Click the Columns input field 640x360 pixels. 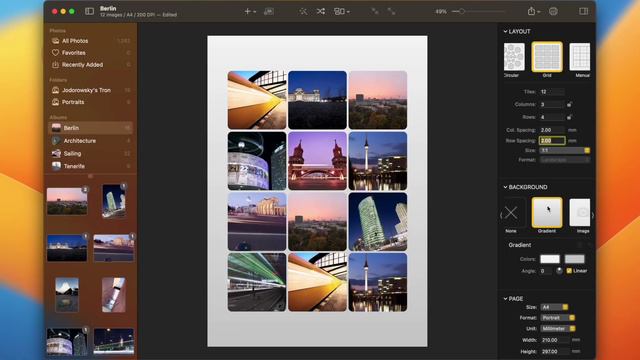[x=552, y=104]
